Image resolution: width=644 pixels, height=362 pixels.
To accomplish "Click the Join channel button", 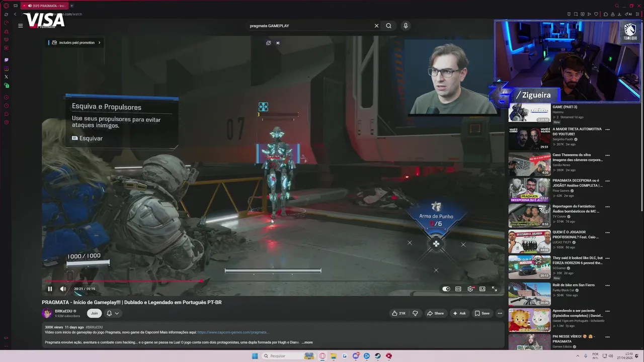I will [x=94, y=313].
